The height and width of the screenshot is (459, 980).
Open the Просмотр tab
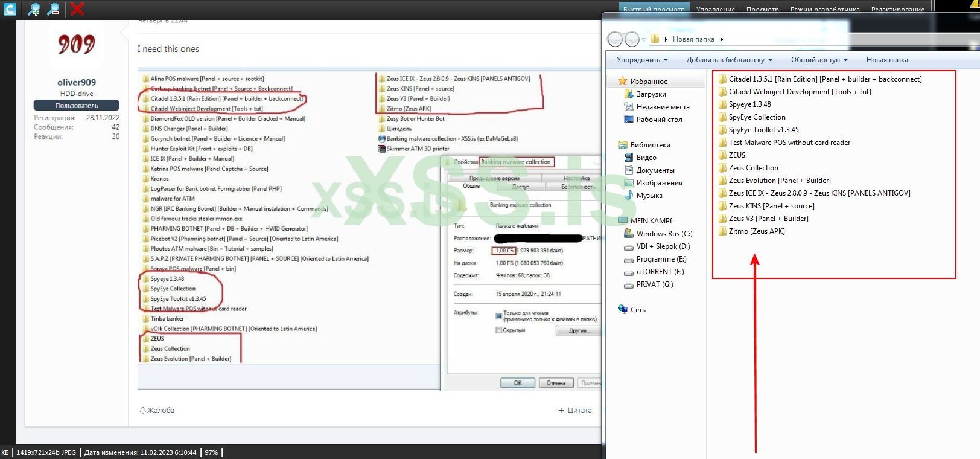click(x=763, y=9)
